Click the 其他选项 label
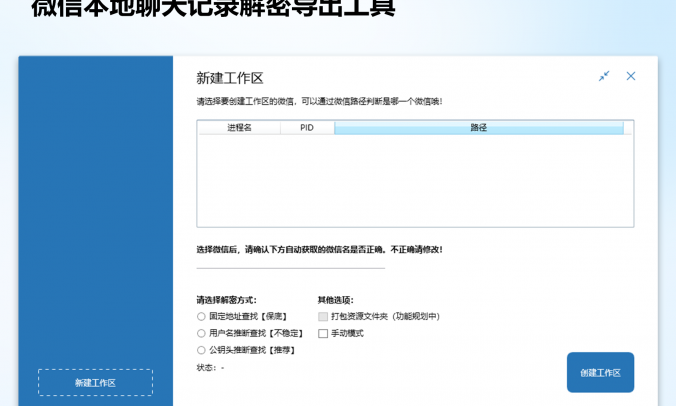This screenshot has width=676, height=406. [x=335, y=300]
